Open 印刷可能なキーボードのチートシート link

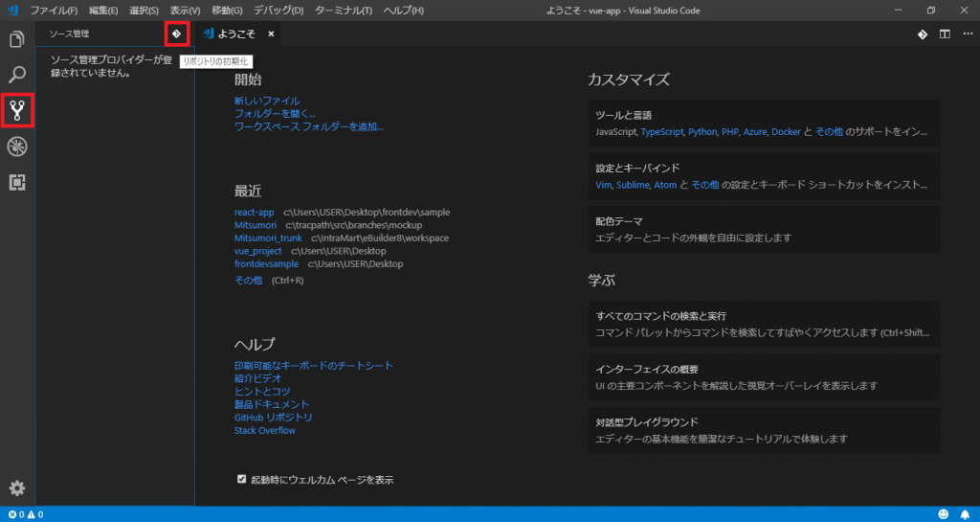pyautogui.click(x=314, y=365)
